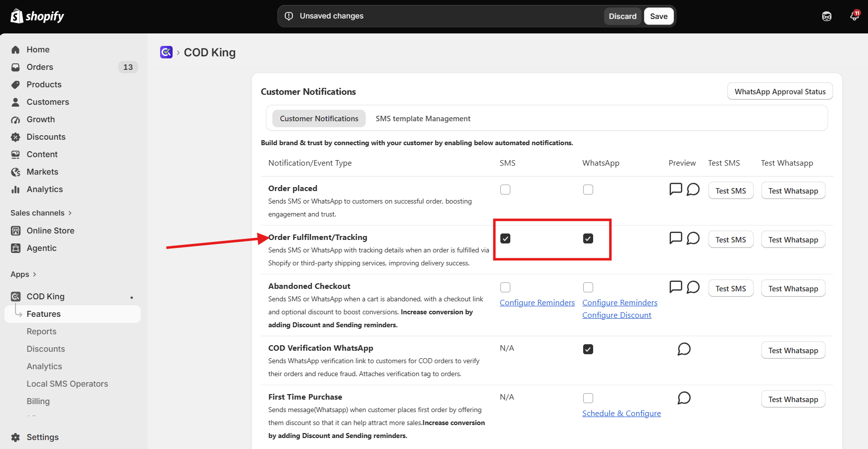Screen dimensions: 868x449
Task: Open Billing under COD King
Action: click(x=38, y=401)
